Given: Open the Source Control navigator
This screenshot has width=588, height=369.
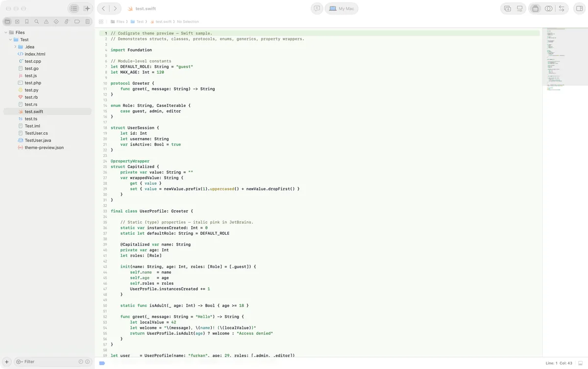Looking at the screenshot, I should 17,22.
